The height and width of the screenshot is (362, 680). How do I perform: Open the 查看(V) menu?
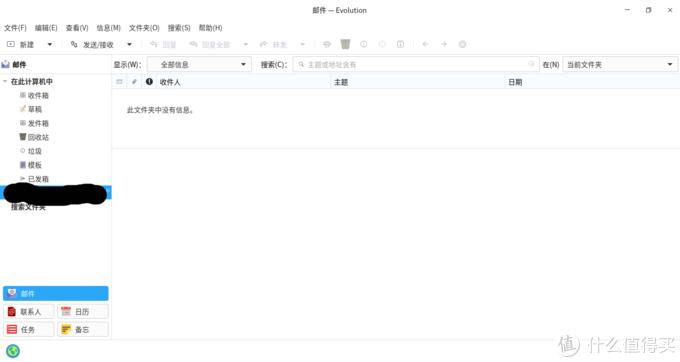tap(77, 28)
